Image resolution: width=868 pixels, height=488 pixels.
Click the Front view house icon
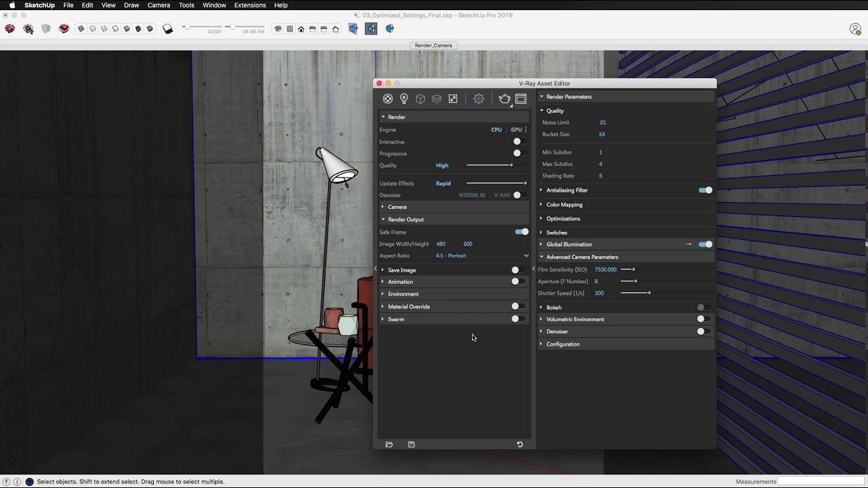click(x=301, y=29)
